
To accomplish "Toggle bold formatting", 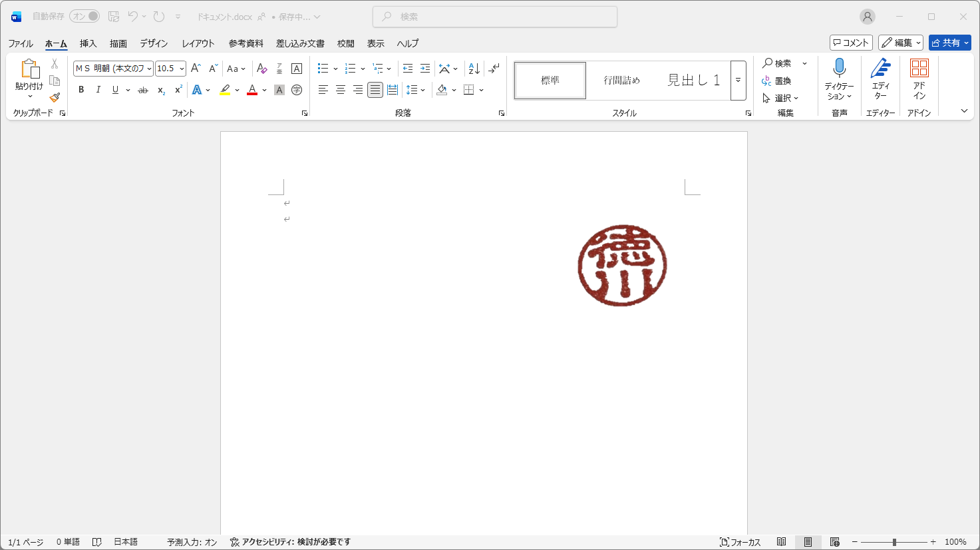I will (81, 90).
